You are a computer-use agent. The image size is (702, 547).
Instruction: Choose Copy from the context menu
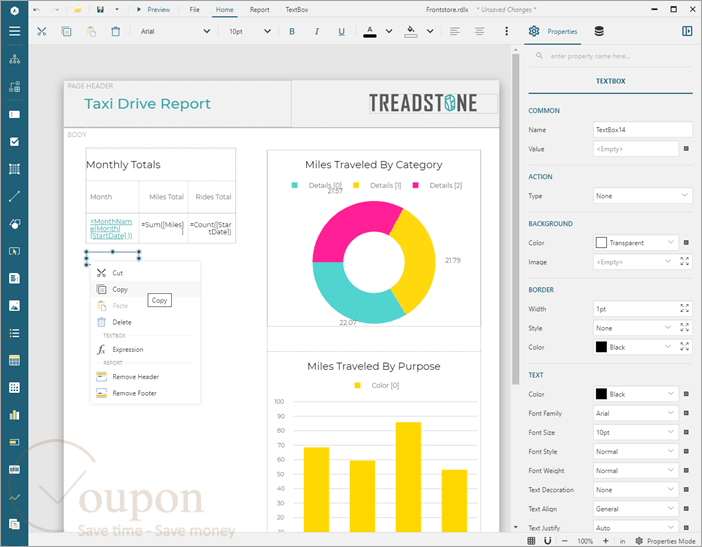click(x=146, y=289)
